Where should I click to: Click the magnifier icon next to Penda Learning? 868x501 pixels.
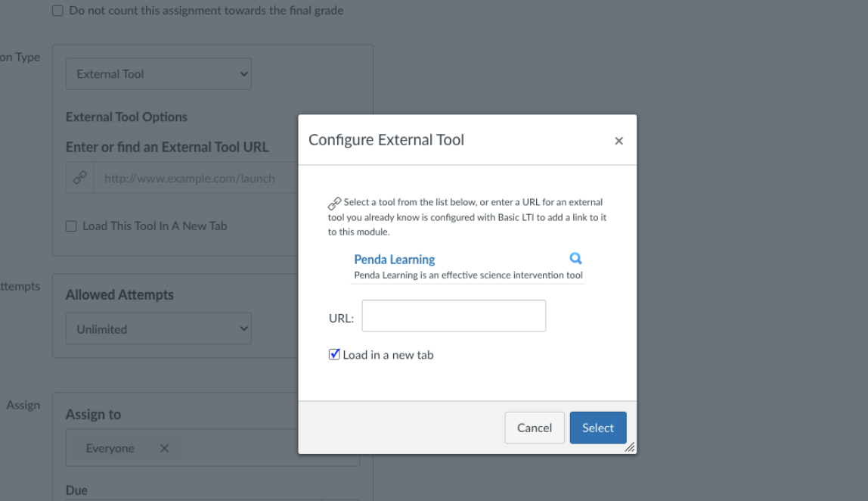tap(575, 258)
